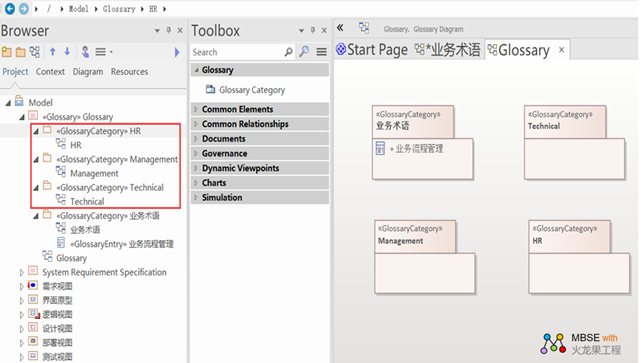
Task: Select the Glossary Category toolbox item
Action: (245, 89)
